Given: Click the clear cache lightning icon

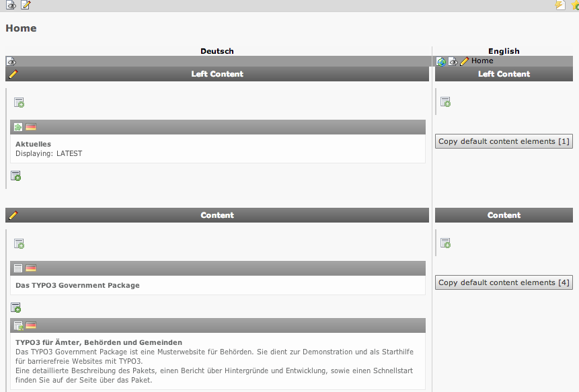Looking at the screenshot, I should [x=560, y=5].
